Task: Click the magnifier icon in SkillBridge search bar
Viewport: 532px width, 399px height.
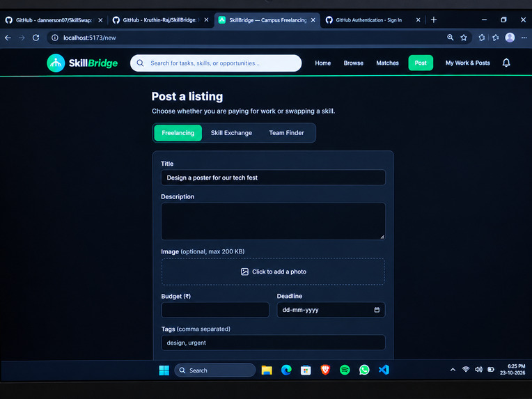Action: pyautogui.click(x=140, y=63)
